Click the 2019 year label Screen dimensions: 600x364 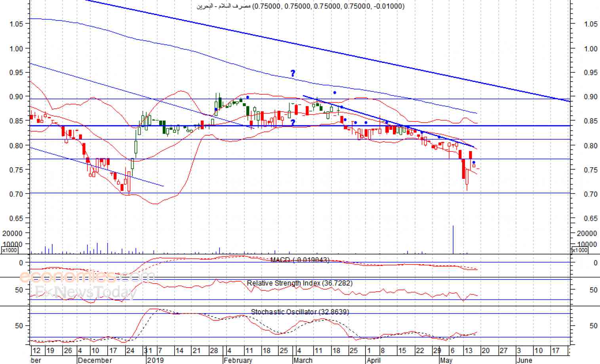pyautogui.click(x=155, y=360)
